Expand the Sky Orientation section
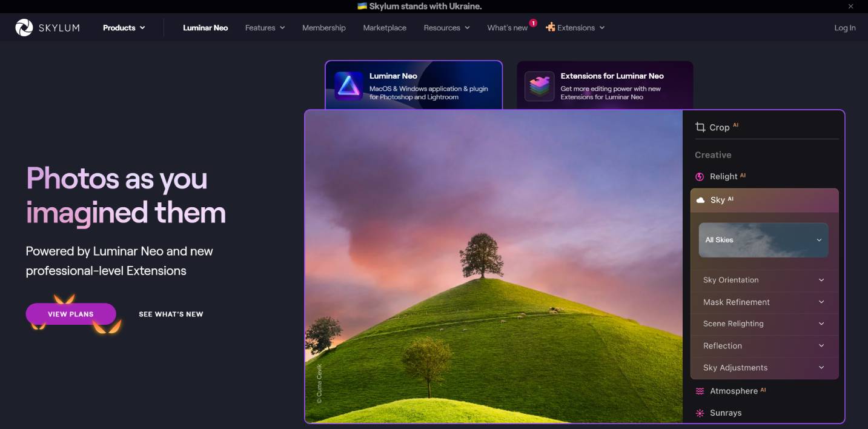Viewport: 868px width, 429px height. click(x=763, y=280)
